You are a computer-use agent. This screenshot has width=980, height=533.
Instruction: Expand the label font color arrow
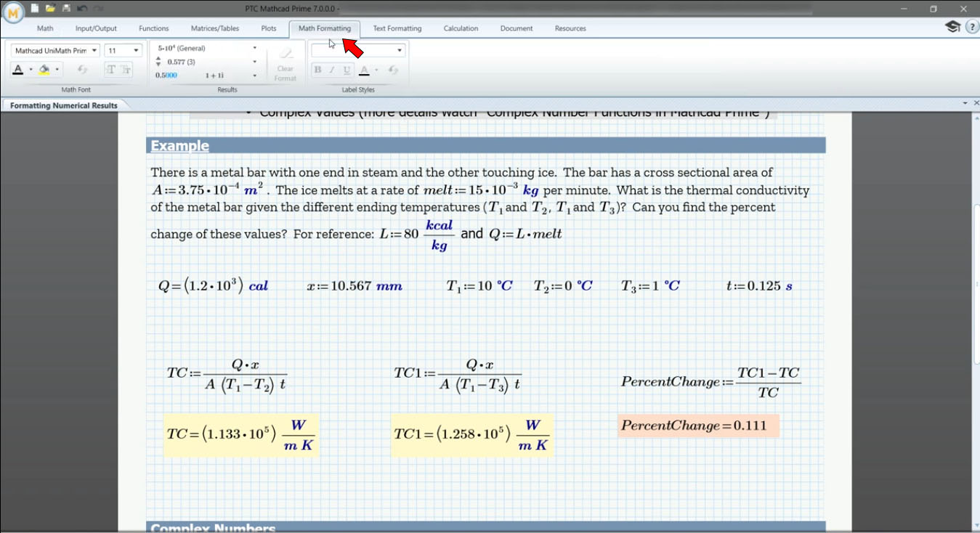pyautogui.click(x=376, y=70)
